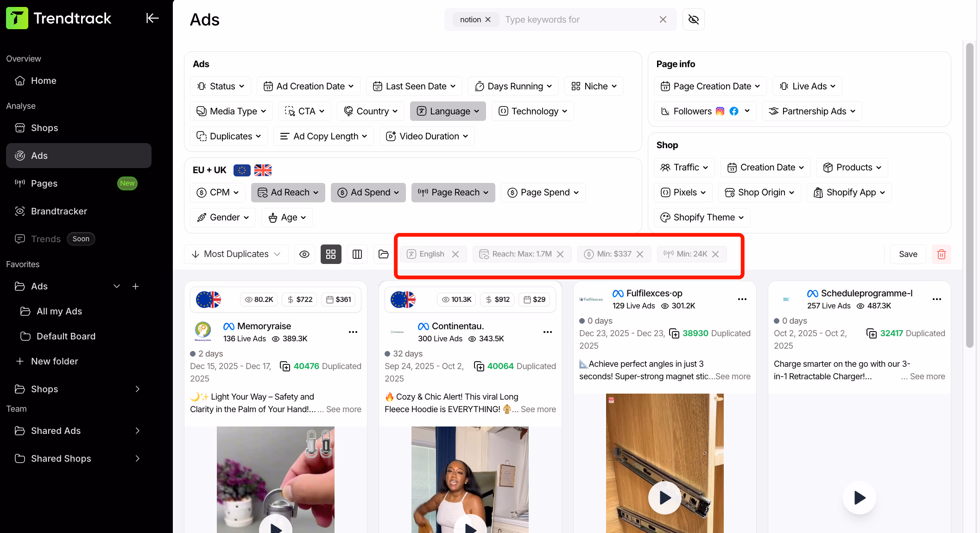This screenshot has width=980, height=533.
Task: Toggle the eye icon beside Most Duplicates
Action: 304,254
